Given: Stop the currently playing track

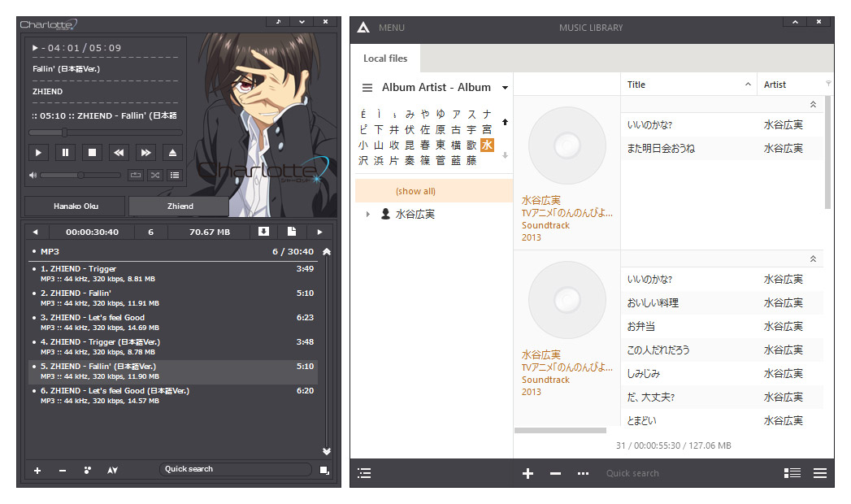Looking at the screenshot, I should pos(93,153).
